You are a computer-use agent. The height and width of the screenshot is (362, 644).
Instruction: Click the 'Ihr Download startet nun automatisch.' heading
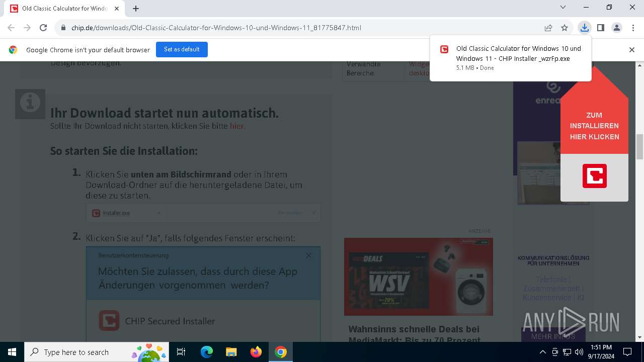[164, 113]
